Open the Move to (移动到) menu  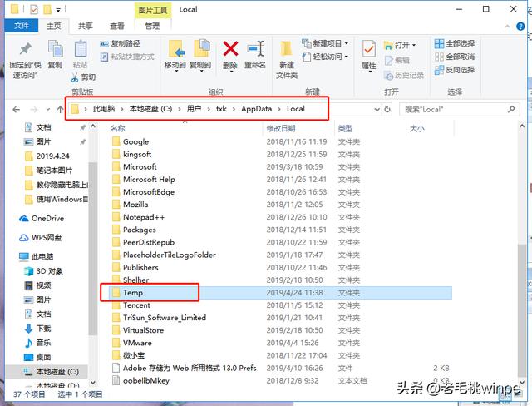pos(175,56)
